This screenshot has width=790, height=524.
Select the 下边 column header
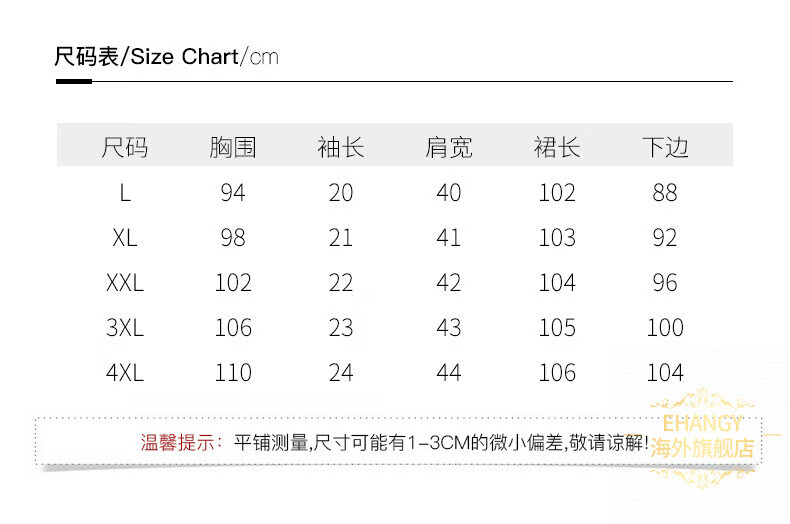tap(665, 148)
